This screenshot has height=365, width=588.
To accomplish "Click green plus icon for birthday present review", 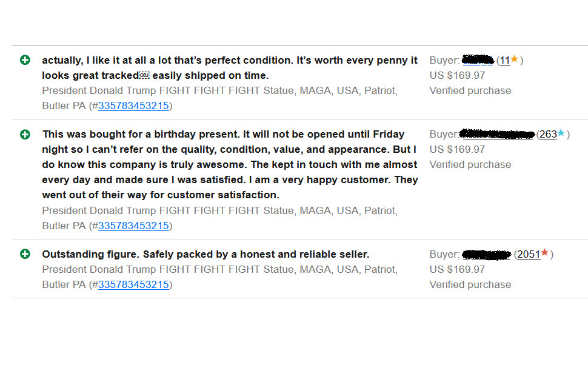I will click(x=25, y=134).
